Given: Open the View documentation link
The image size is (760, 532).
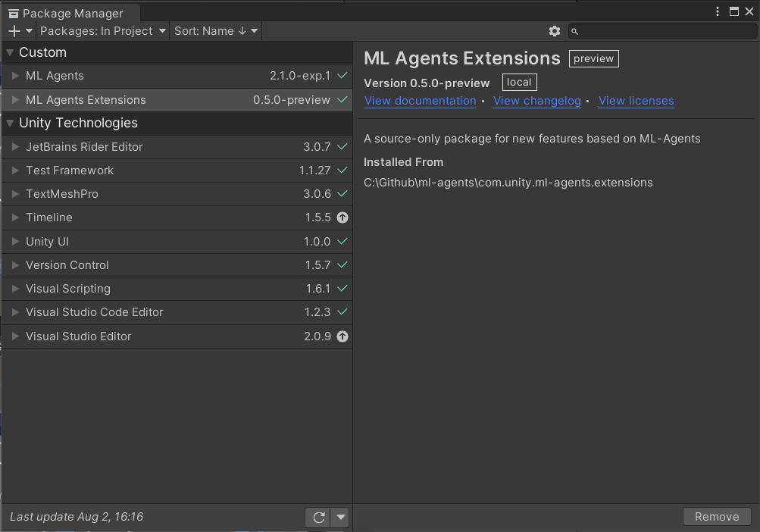Looking at the screenshot, I should point(421,101).
